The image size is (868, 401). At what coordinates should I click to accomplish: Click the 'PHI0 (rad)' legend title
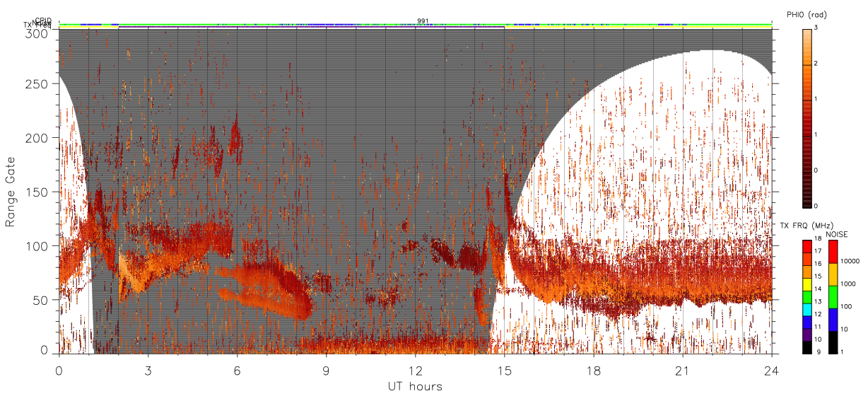click(806, 15)
